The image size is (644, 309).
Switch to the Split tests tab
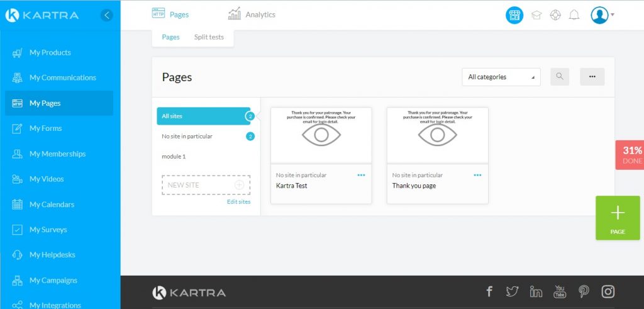[x=209, y=37]
